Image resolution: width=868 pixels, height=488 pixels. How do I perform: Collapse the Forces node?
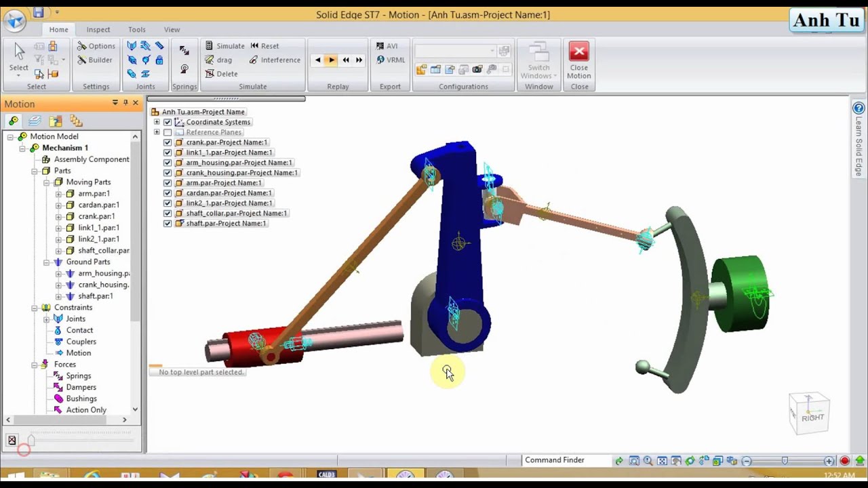pos(35,365)
